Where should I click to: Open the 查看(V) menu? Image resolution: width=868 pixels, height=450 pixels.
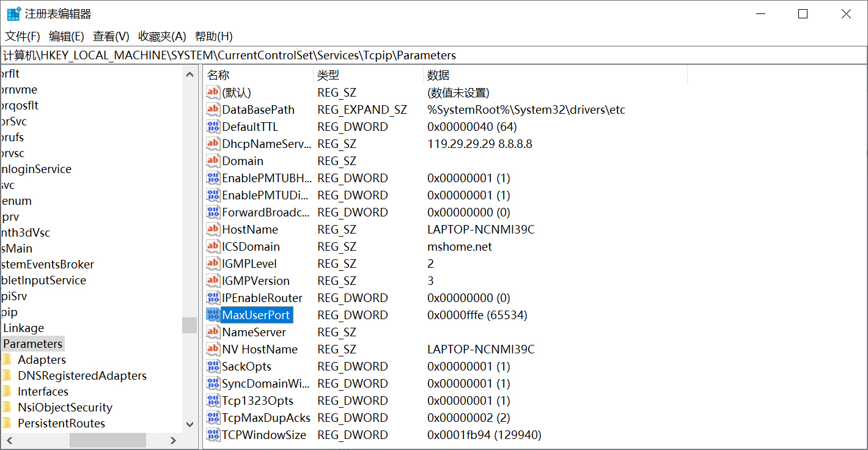pos(111,36)
